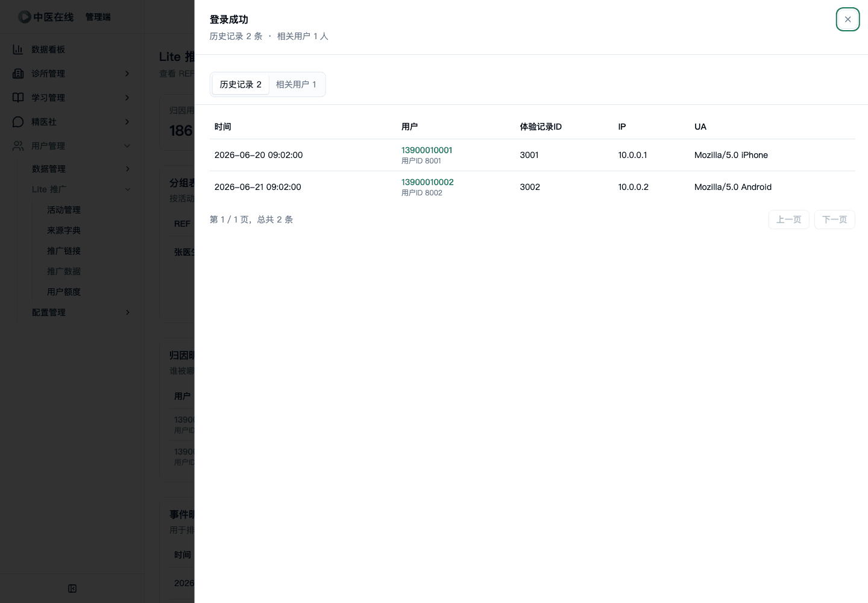Open 数据看板 menu item
Viewport: 868px width, 603px height.
[x=72, y=49]
